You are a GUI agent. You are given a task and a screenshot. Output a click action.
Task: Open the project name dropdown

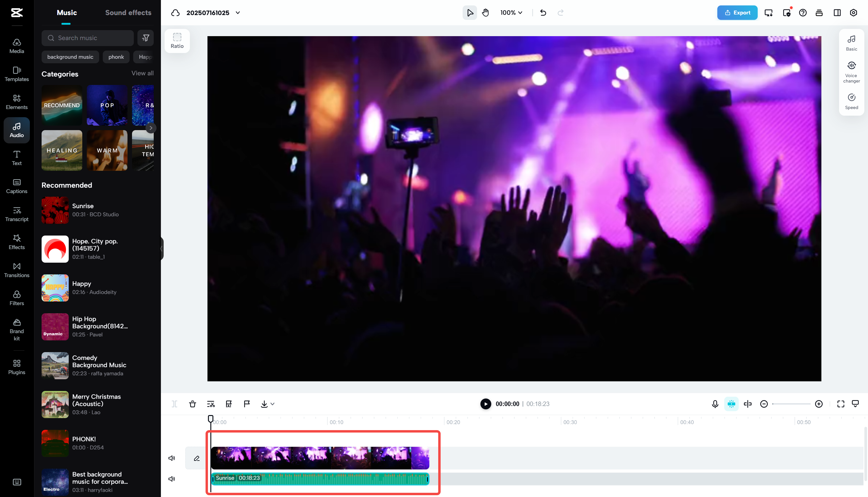coord(238,13)
